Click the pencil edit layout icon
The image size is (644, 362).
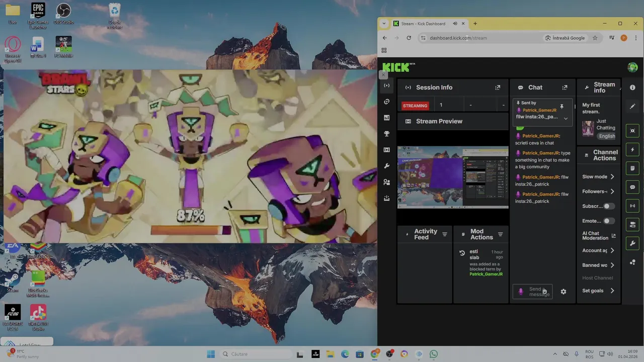coord(632,107)
